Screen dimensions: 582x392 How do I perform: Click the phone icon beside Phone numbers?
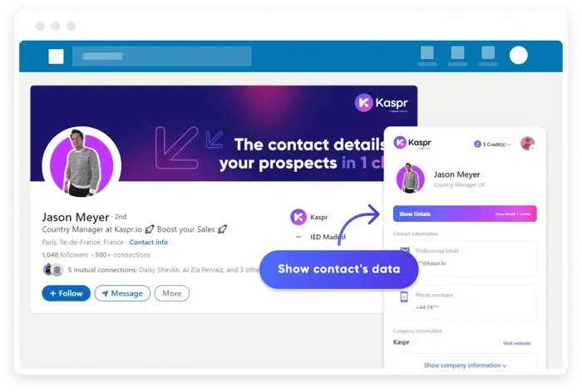click(404, 296)
